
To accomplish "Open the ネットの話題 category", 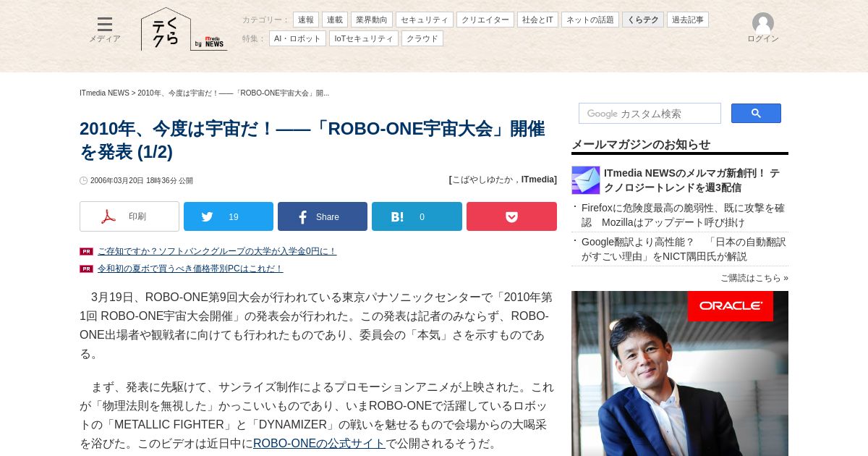I will (x=590, y=20).
